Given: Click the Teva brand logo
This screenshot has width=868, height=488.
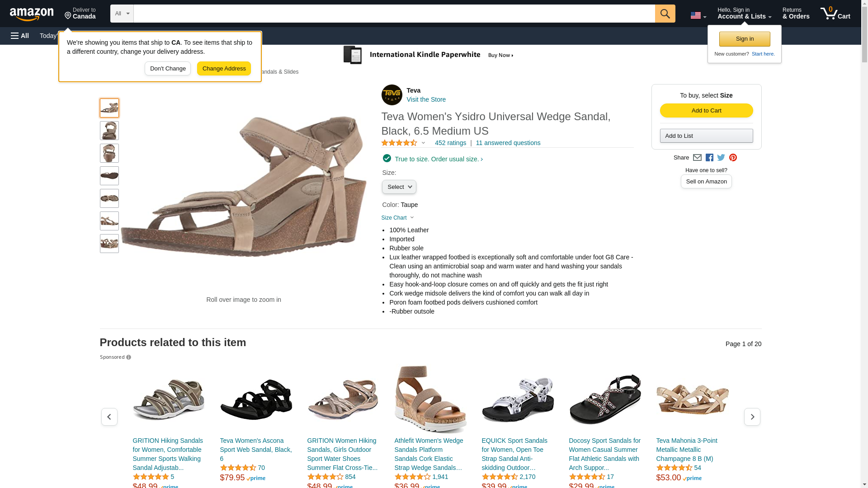Looking at the screenshot, I should point(392,95).
